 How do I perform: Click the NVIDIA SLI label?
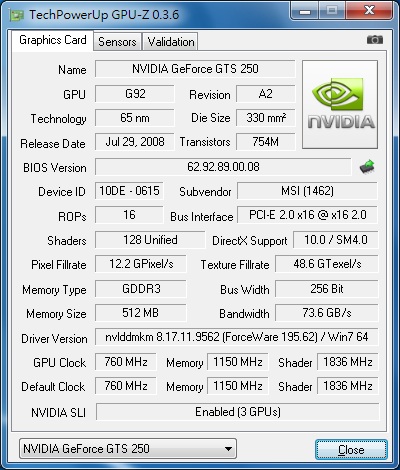pos(58,413)
